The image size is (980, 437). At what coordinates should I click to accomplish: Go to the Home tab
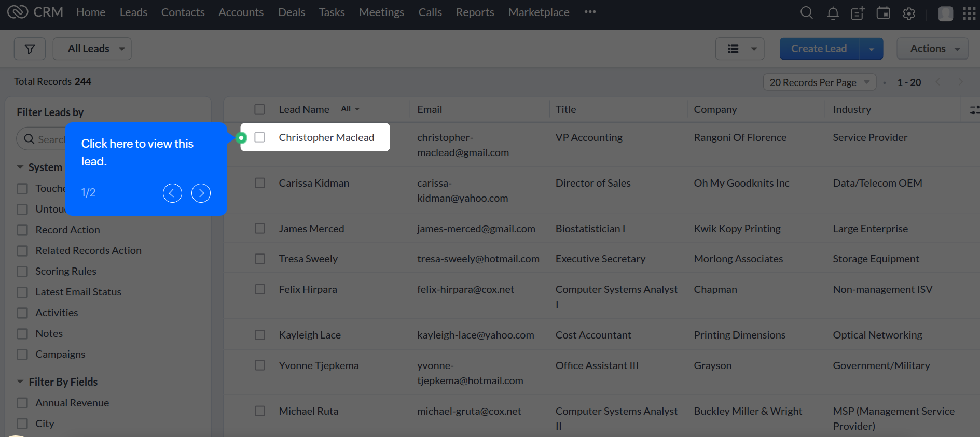(x=91, y=12)
